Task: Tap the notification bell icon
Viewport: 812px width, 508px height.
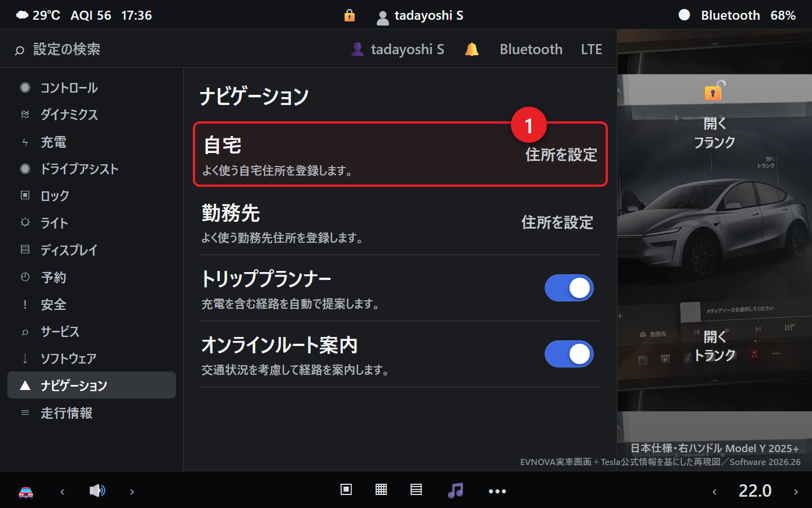Action: 471,50
